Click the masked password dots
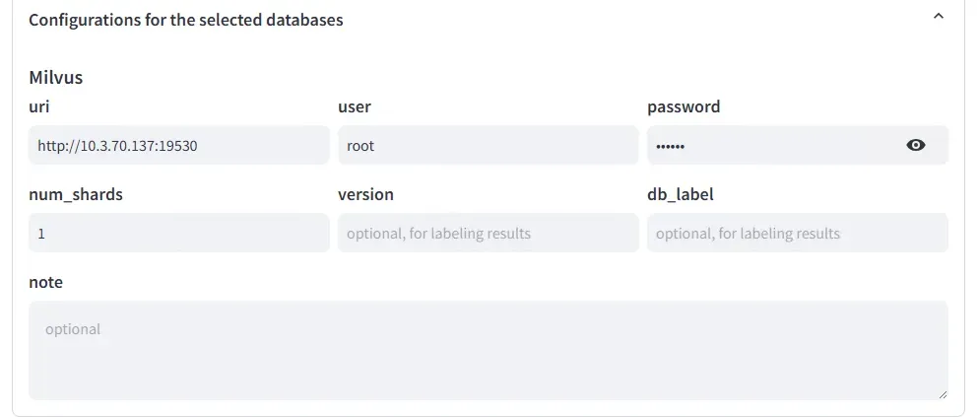 pyautogui.click(x=670, y=146)
